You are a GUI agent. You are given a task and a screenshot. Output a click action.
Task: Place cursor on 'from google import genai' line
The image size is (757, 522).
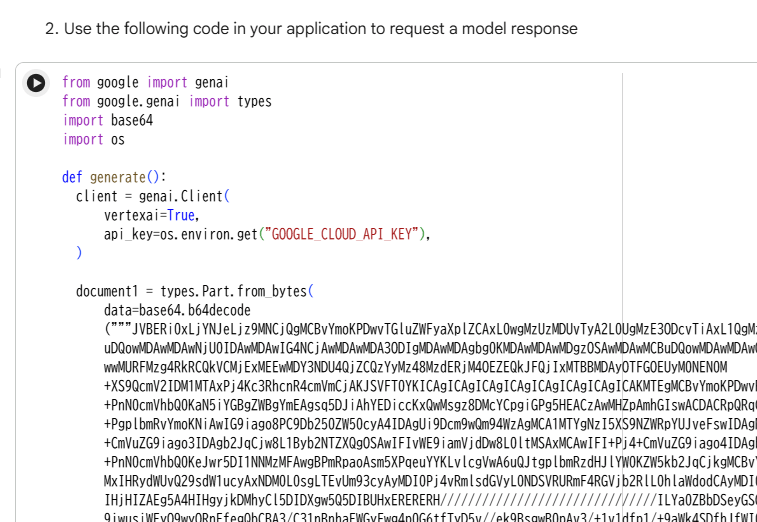[145, 82]
